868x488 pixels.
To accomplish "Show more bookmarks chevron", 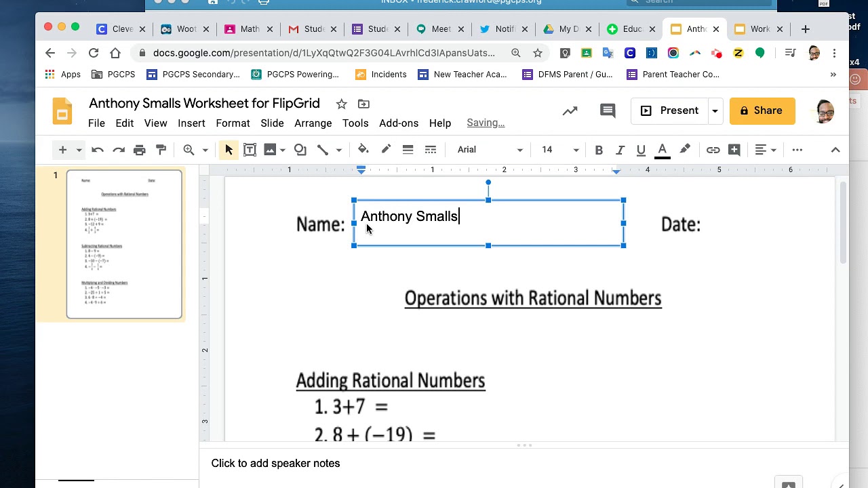I will click(833, 75).
